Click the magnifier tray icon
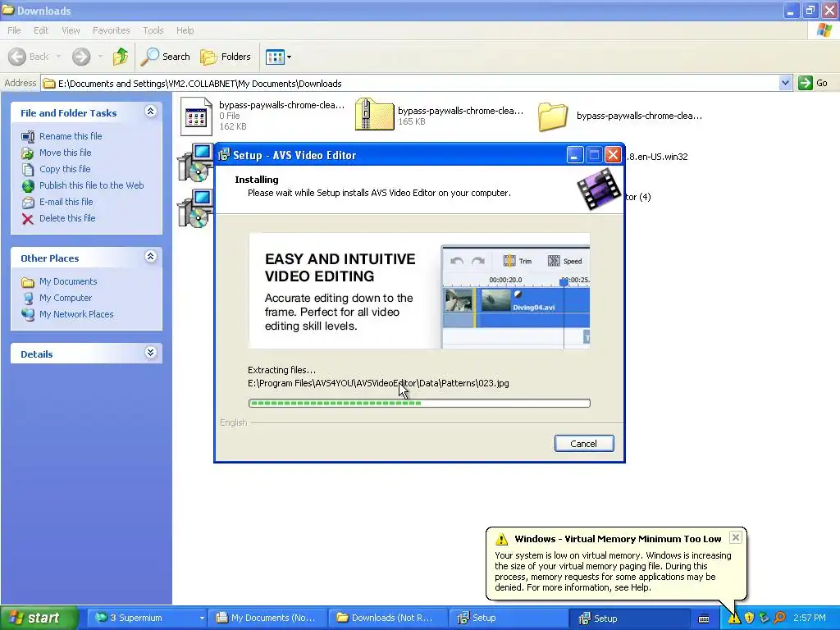This screenshot has height=630, width=840. point(779,619)
